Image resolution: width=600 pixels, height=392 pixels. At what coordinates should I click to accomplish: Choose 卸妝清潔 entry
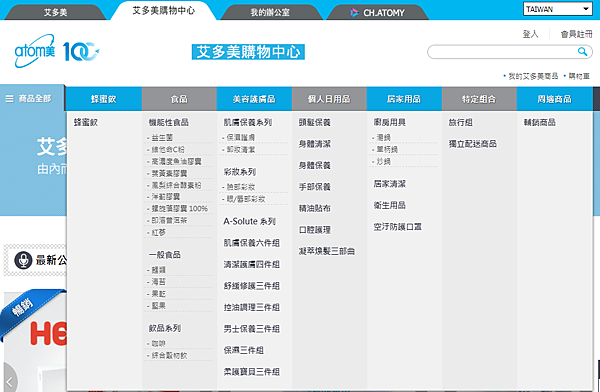(240, 149)
